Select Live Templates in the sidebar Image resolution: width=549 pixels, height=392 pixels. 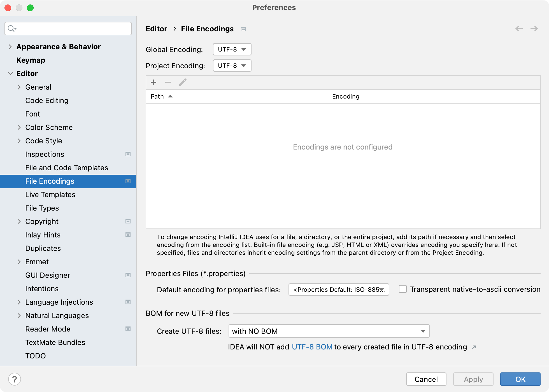point(50,194)
